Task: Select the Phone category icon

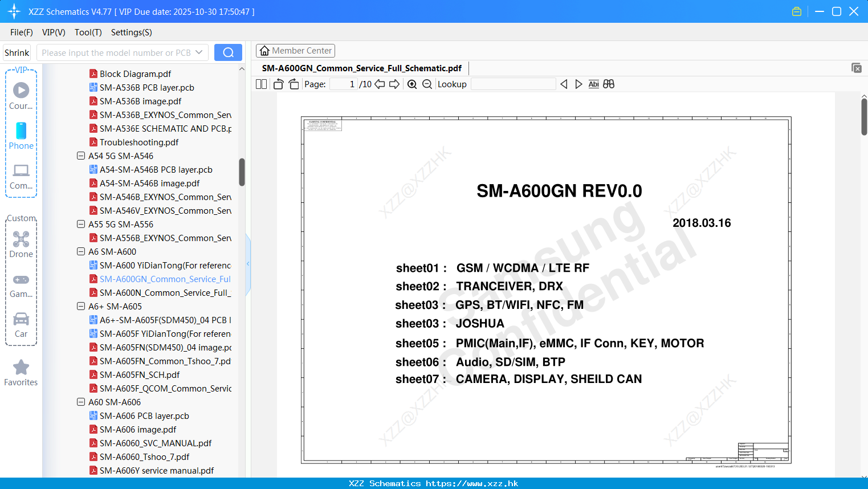Action: [x=21, y=136]
